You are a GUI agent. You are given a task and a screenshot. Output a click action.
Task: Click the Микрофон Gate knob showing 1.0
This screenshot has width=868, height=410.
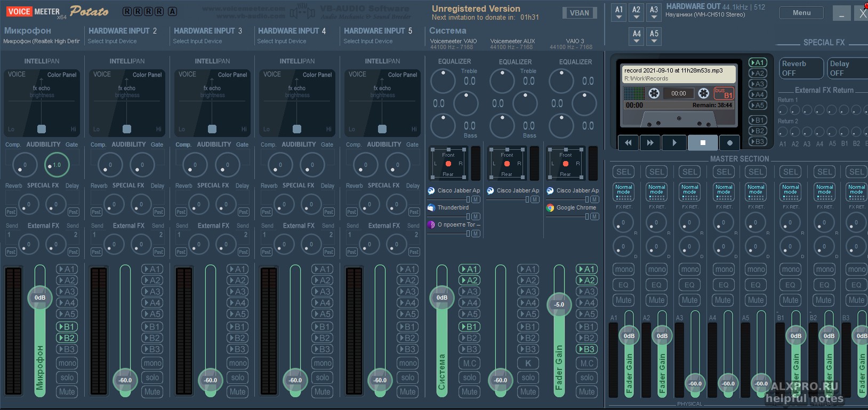[57, 165]
